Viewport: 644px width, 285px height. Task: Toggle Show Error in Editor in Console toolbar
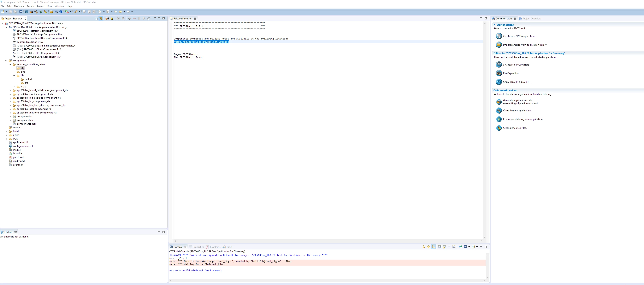coord(433,247)
